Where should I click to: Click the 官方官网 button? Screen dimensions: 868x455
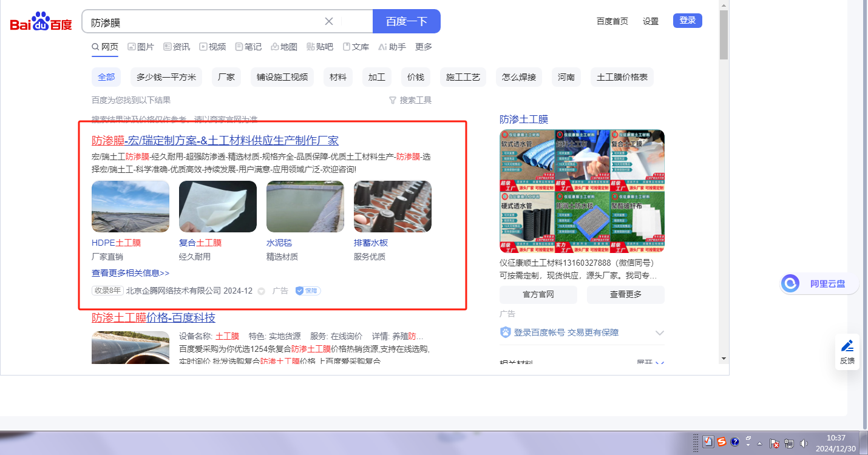(538, 294)
